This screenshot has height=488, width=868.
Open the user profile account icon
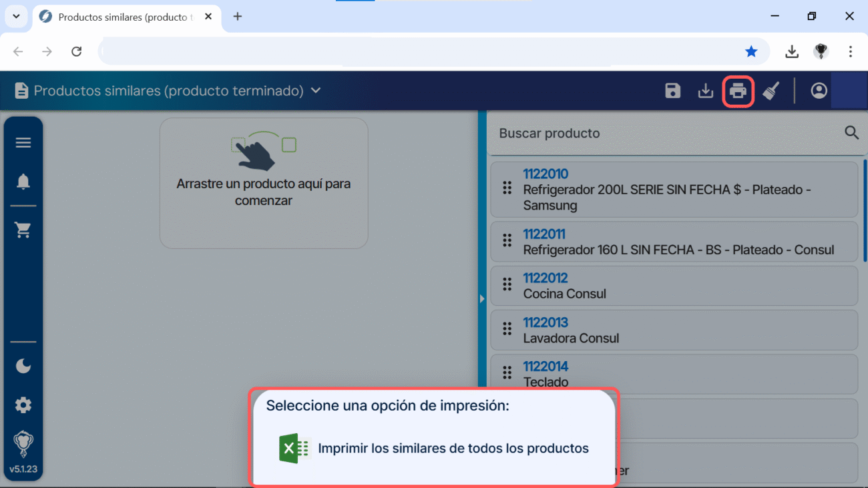click(819, 91)
